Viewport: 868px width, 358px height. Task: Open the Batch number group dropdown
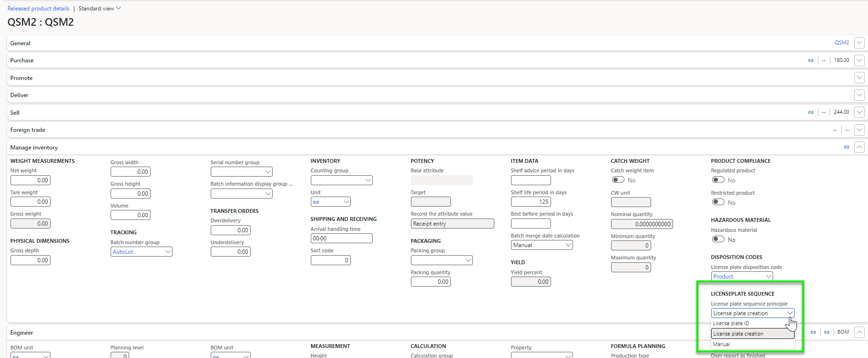pyautogui.click(x=168, y=252)
